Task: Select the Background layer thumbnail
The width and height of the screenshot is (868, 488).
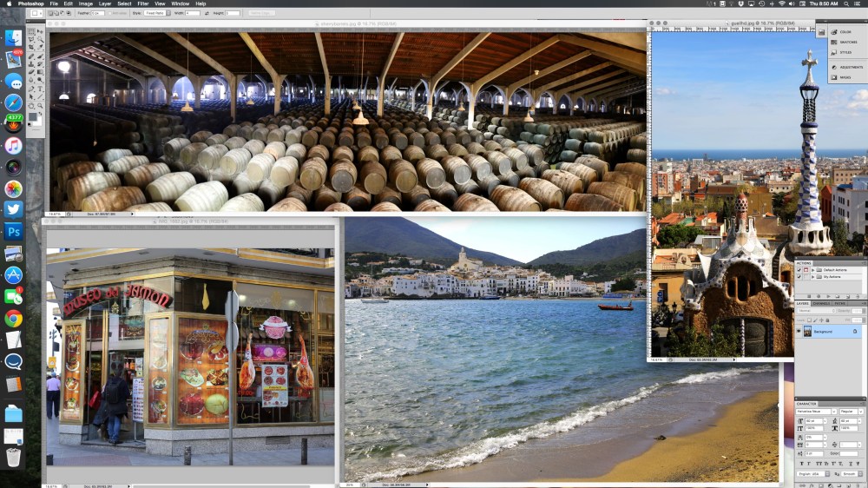Action: (807, 331)
